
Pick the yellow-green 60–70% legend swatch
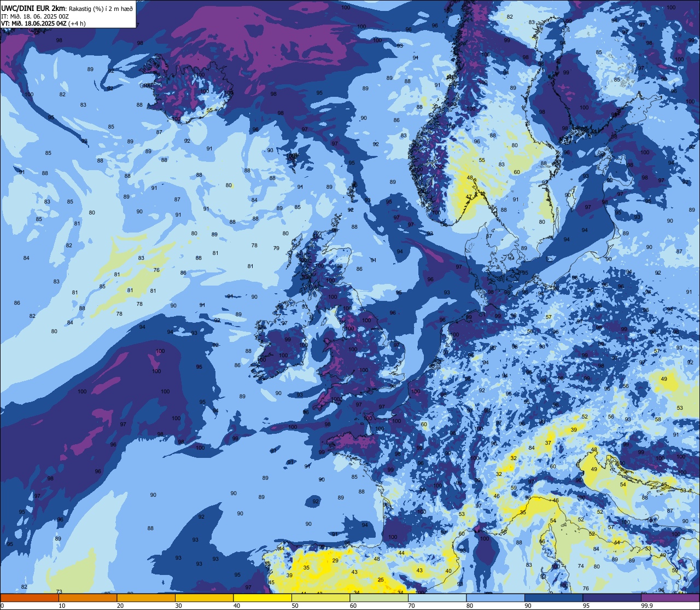pyautogui.click(x=379, y=597)
